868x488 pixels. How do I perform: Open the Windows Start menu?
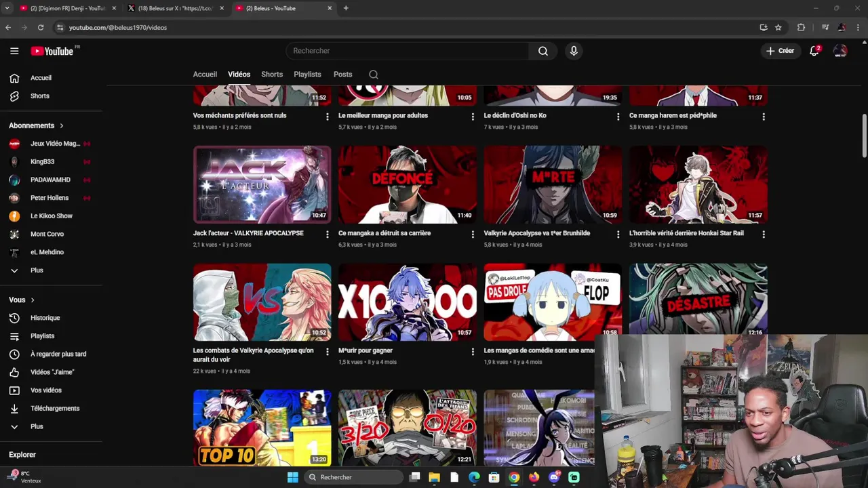coord(292,477)
